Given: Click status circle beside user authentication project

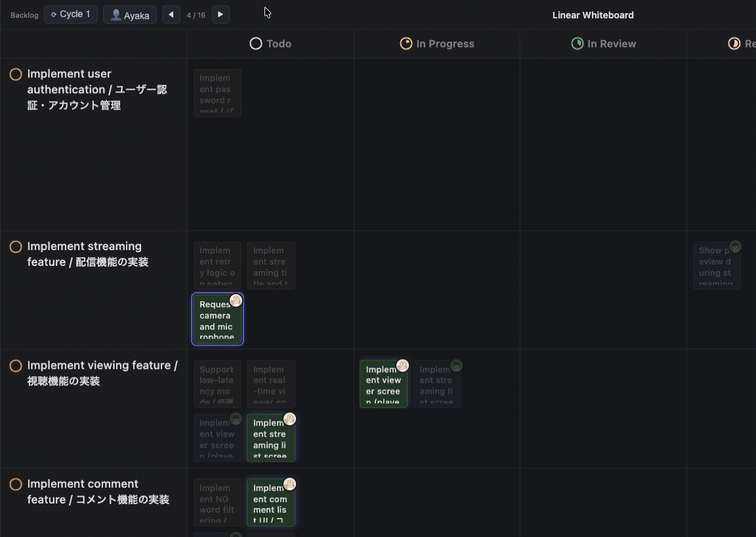Looking at the screenshot, I should pos(16,74).
